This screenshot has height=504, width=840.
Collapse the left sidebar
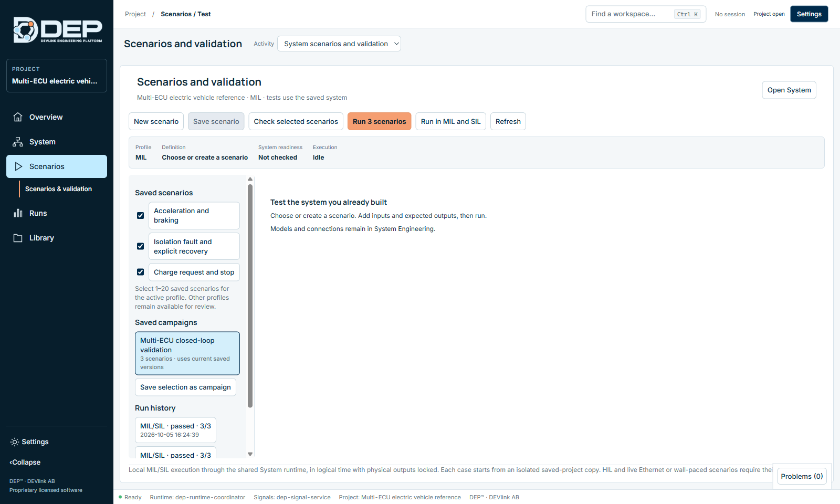[x=25, y=463]
